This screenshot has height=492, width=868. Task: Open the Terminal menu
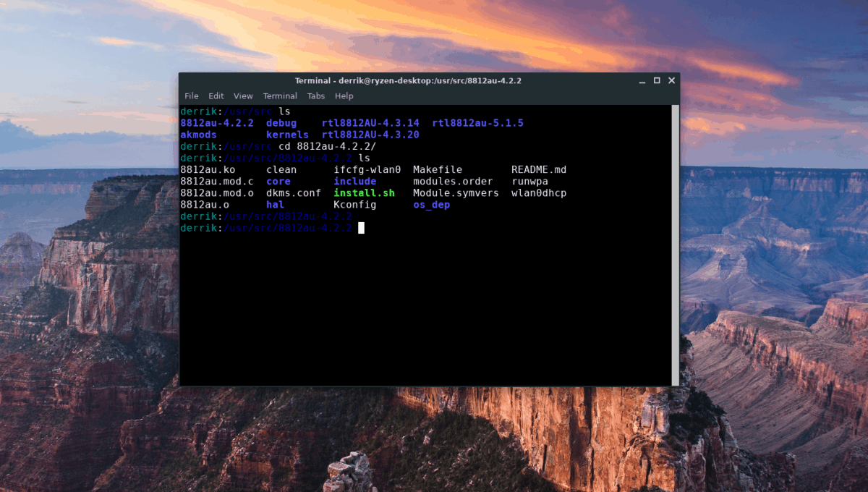point(280,96)
